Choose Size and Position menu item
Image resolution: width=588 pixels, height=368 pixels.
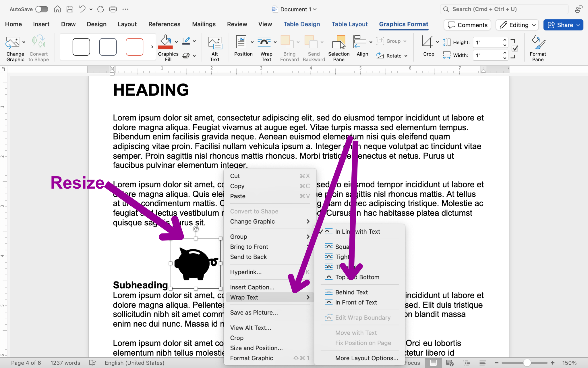[x=270, y=348]
